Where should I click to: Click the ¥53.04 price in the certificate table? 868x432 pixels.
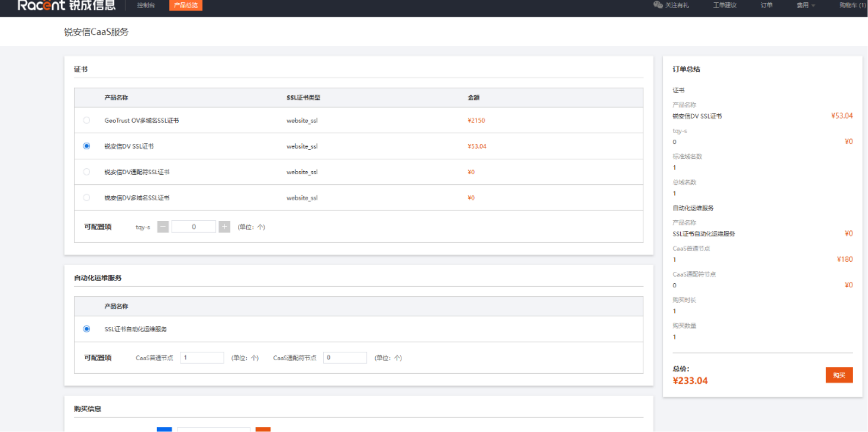(477, 146)
